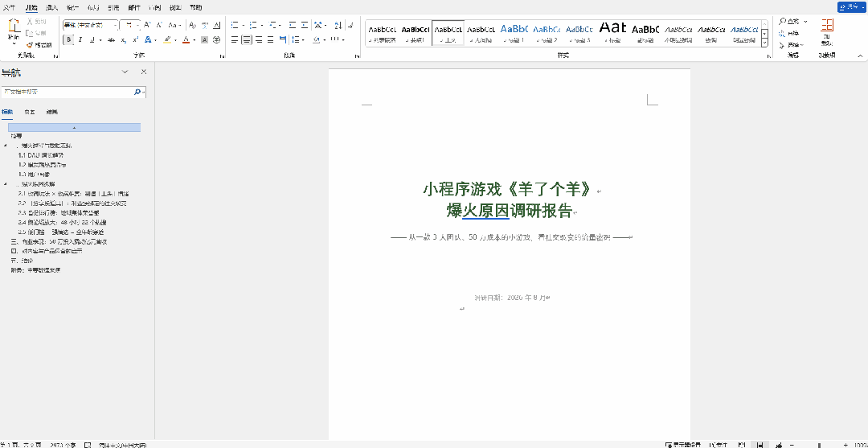Open highlight color dropdown arrow

point(175,40)
